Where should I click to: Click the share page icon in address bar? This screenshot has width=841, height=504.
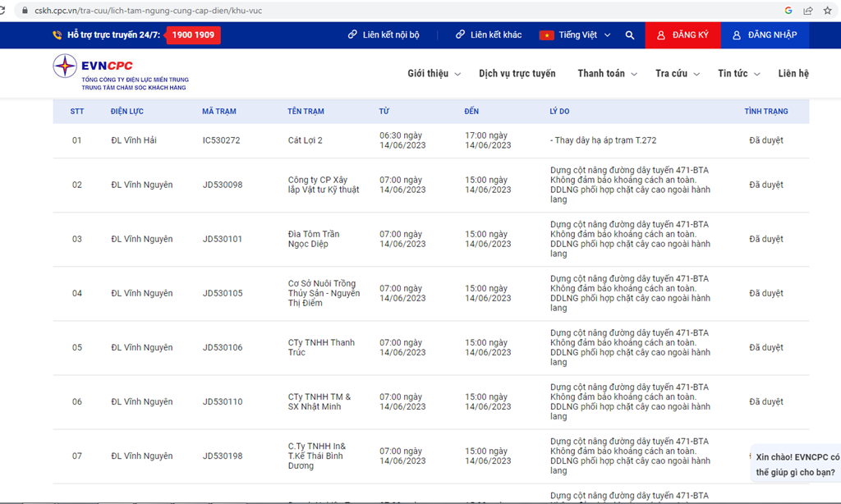click(x=808, y=11)
